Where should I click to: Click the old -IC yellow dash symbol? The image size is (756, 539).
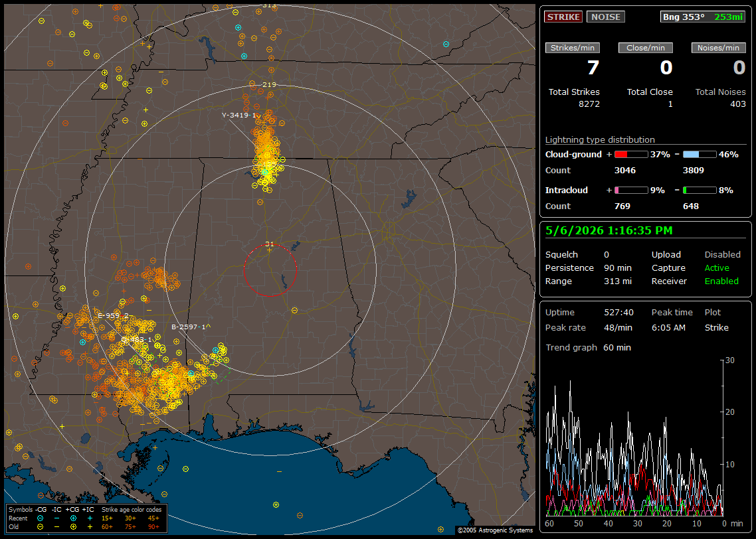click(x=57, y=527)
